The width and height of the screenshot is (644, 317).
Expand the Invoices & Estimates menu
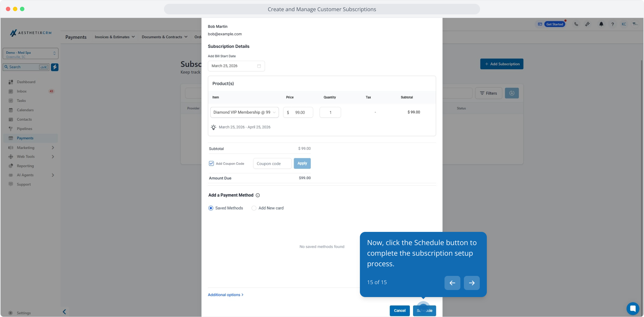click(115, 37)
